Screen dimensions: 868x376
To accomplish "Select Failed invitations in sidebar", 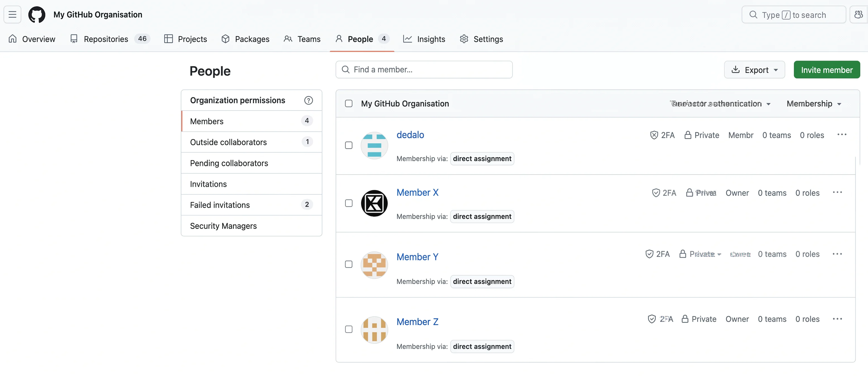I will [x=251, y=205].
